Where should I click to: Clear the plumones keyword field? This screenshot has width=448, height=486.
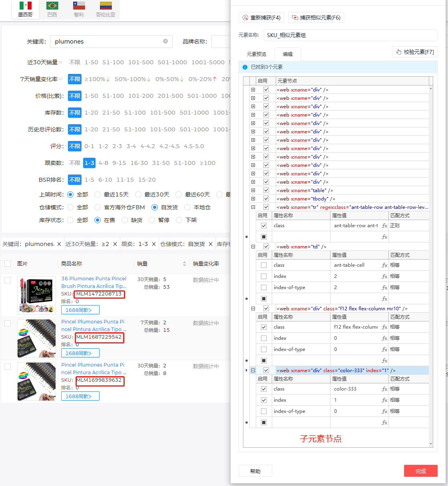(165, 41)
